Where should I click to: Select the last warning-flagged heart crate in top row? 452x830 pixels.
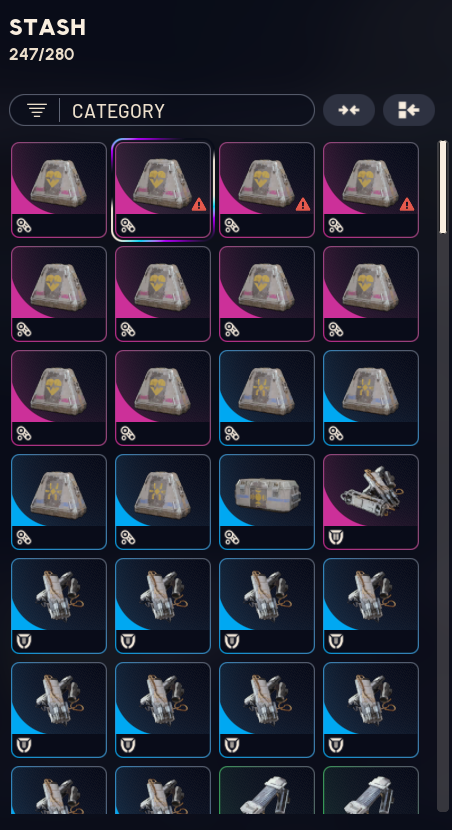(370, 190)
